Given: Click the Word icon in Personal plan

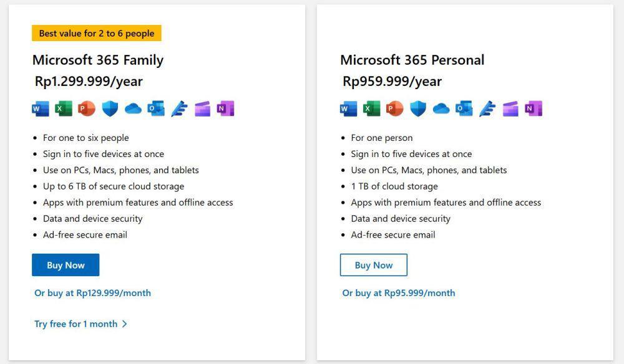Looking at the screenshot, I should pyautogui.click(x=348, y=108).
